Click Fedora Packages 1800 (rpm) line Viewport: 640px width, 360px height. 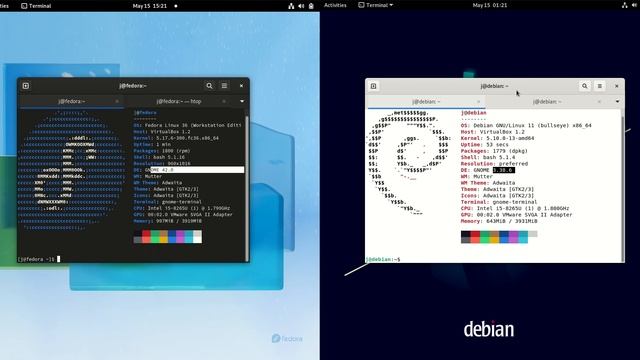point(162,151)
